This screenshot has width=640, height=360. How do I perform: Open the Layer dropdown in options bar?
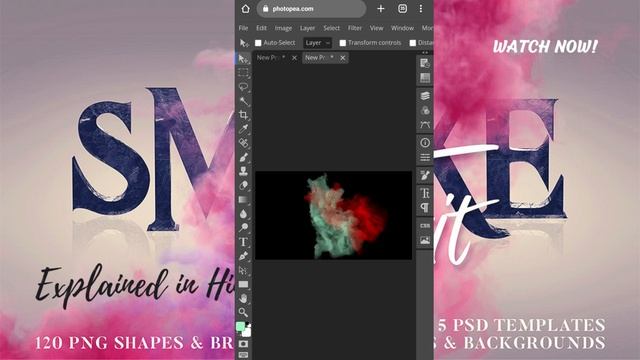point(317,43)
